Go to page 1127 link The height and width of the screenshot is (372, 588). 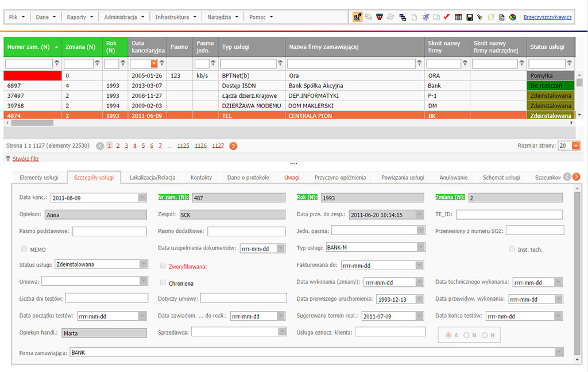point(218,146)
